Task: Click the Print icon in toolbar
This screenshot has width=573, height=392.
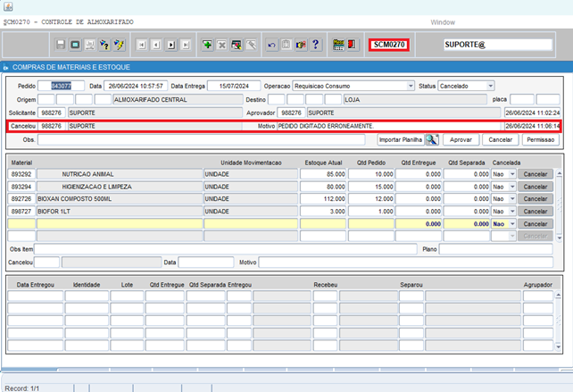Action: [x=90, y=45]
